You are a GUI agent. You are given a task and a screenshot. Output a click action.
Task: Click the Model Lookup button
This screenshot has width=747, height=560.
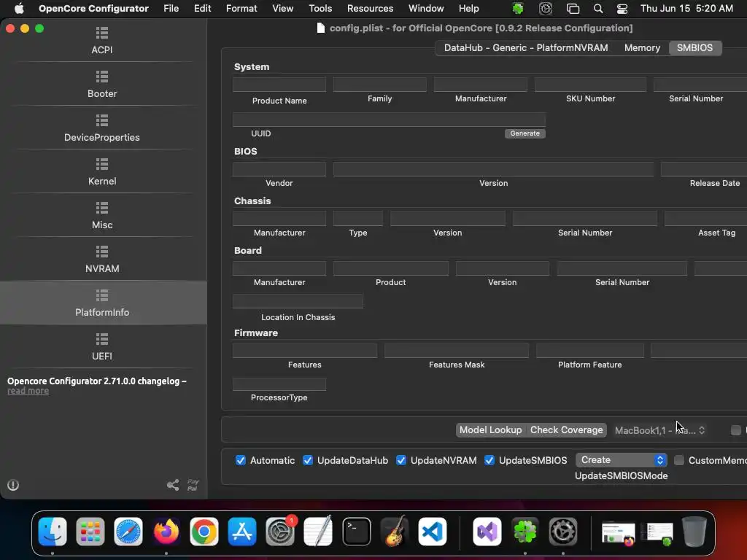[490, 430]
